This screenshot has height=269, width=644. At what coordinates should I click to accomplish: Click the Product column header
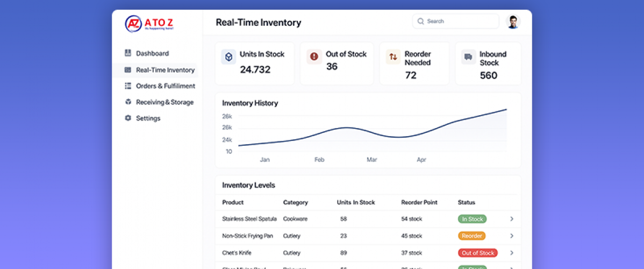(233, 202)
